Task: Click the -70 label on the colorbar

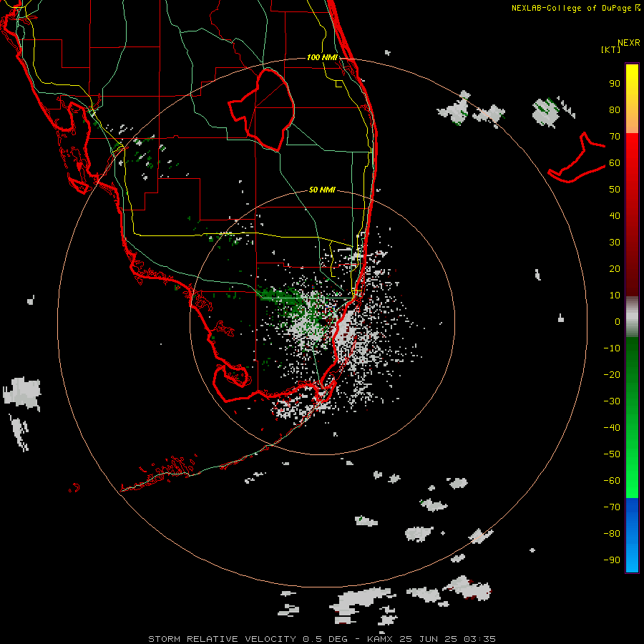Action: coord(612,507)
